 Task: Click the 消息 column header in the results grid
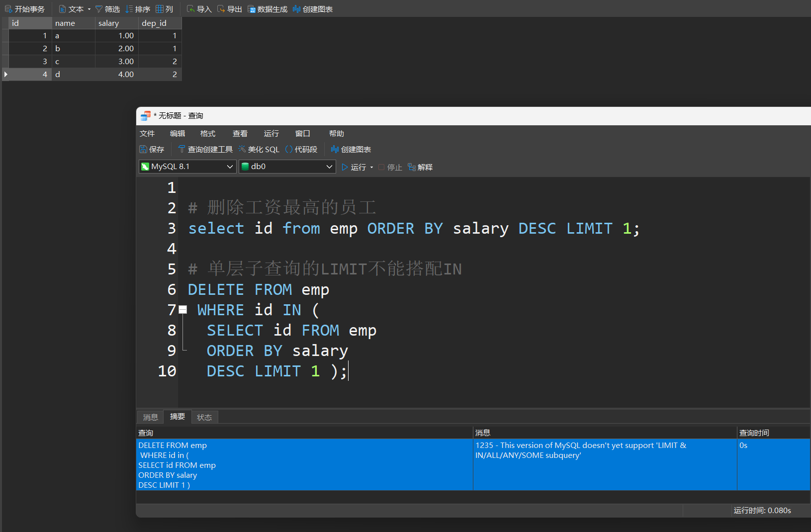click(605, 433)
